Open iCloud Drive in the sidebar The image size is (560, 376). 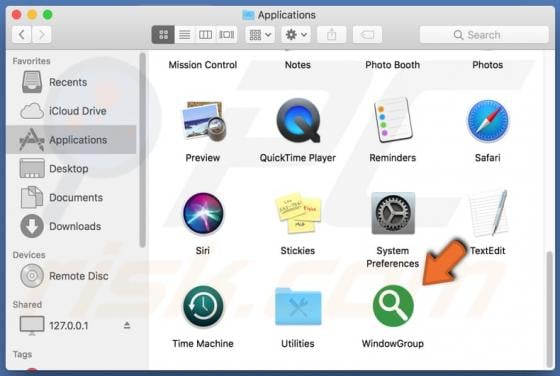pos(71,111)
